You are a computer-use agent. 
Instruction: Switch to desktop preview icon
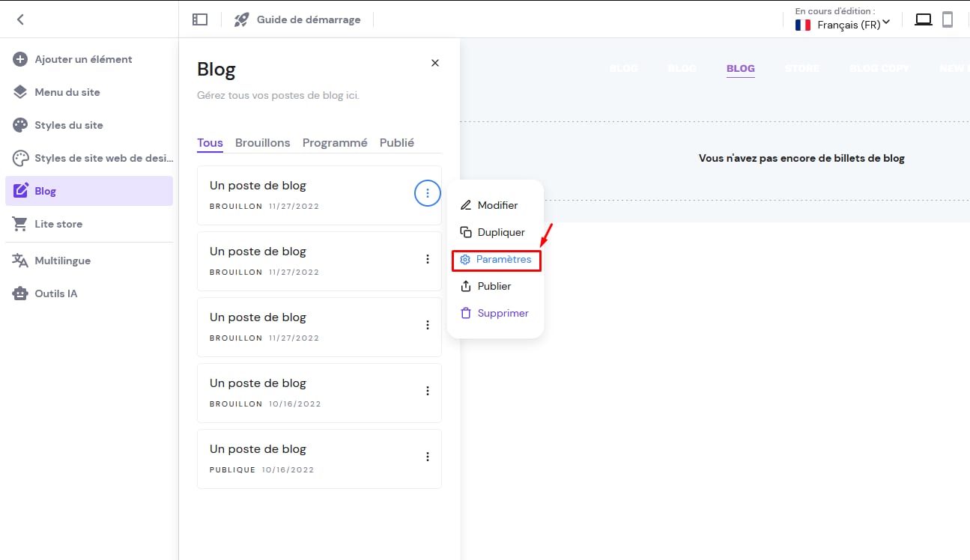(924, 19)
